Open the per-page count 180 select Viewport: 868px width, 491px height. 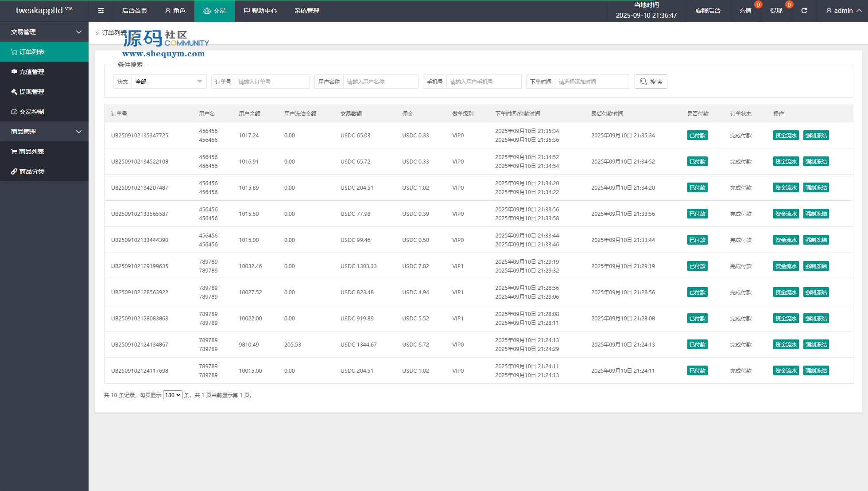[172, 395]
